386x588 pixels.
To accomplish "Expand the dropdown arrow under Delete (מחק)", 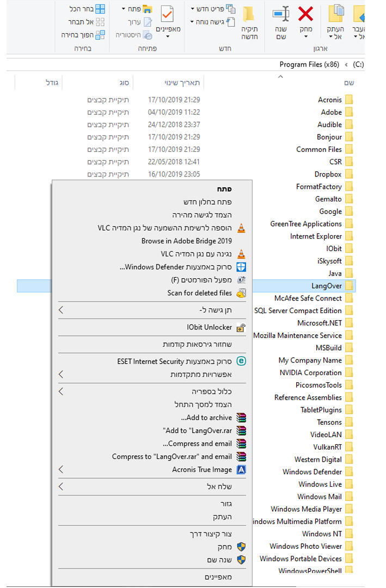I will click(x=306, y=37).
